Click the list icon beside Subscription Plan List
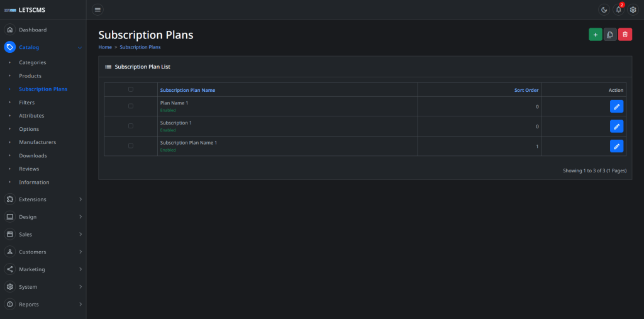 coord(108,67)
